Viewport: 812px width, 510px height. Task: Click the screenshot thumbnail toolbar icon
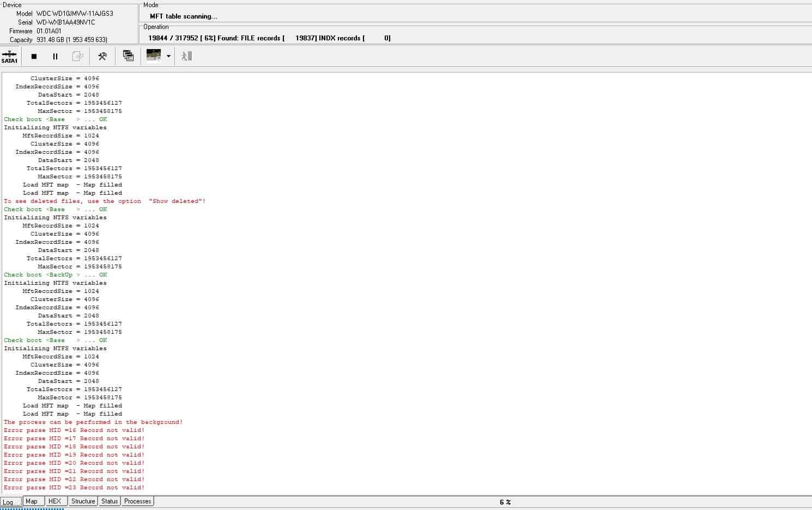[154, 56]
